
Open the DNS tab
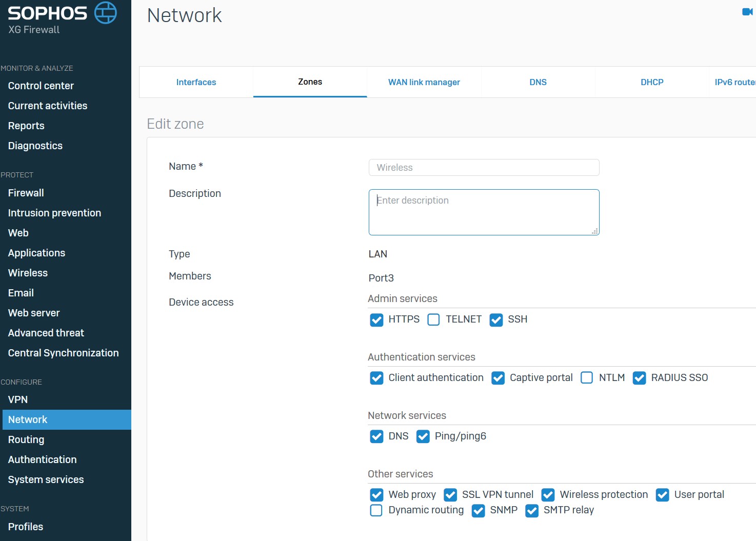click(538, 82)
